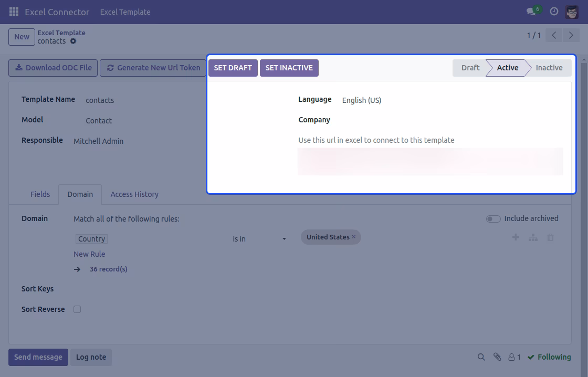The height and width of the screenshot is (377, 588).
Task: Open the apps grid menu icon
Action: [x=14, y=12]
